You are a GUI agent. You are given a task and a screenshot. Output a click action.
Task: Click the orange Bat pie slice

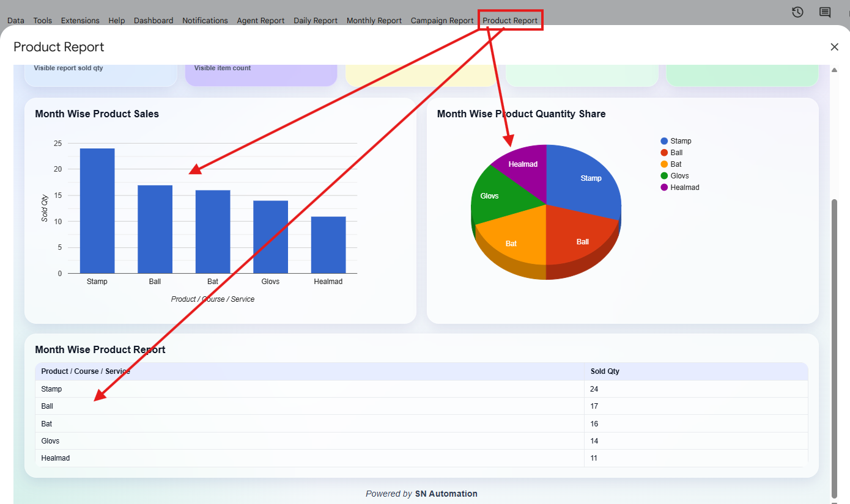[x=514, y=241]
